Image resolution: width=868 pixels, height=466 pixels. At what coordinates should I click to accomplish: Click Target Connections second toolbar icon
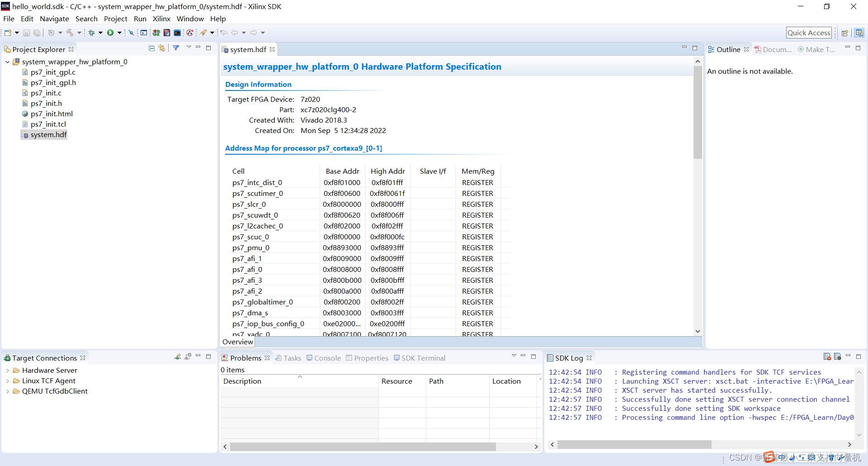(188, 357)
